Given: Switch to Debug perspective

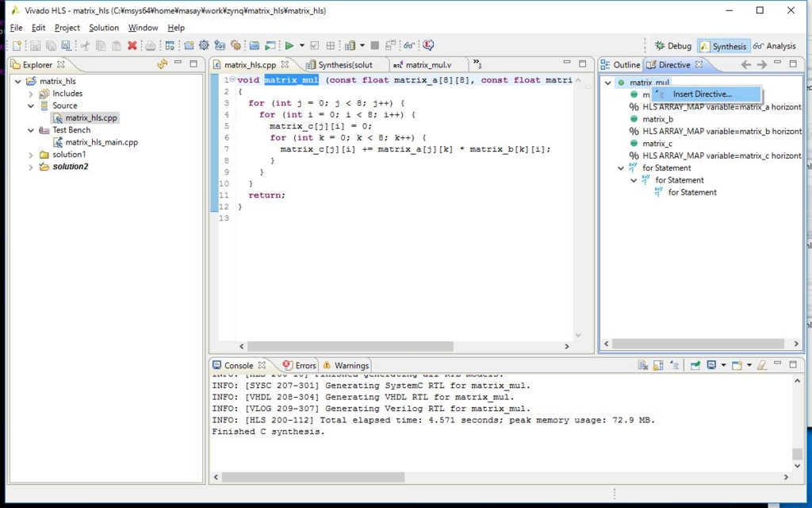Looking at the screenshot, I should coord(672,45).
